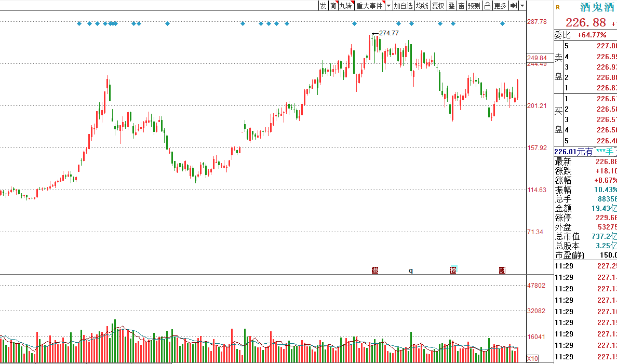Click the 金额 turnover label
617x364 pixels.
tap(563, 209)
